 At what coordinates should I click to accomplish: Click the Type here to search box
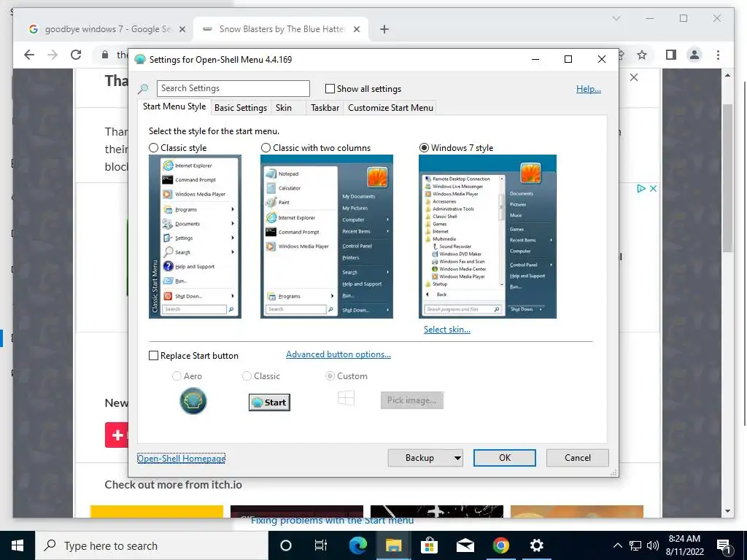152,545
